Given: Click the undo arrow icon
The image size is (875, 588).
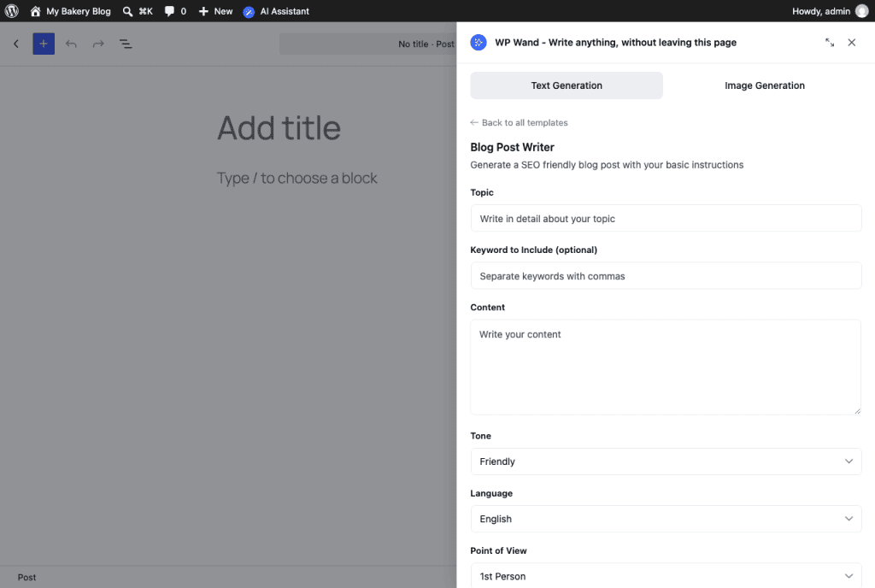Looking at the screenshot, I should 71,44.
